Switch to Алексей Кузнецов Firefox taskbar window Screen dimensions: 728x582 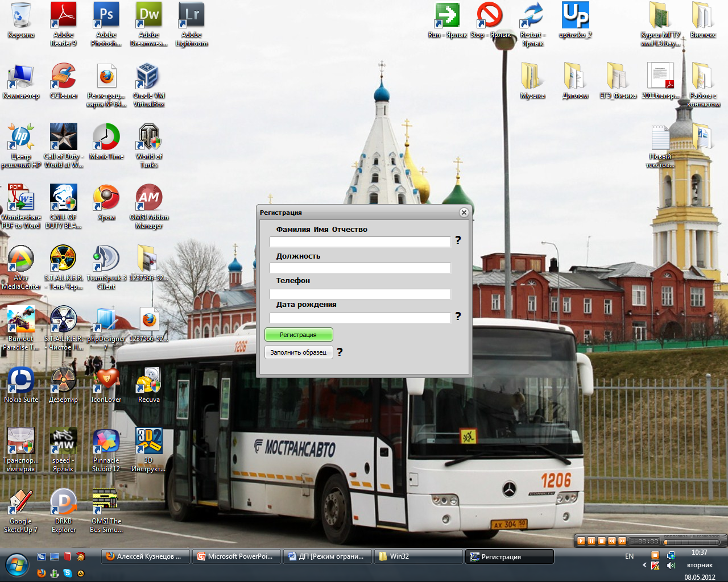tap(146, 556)
